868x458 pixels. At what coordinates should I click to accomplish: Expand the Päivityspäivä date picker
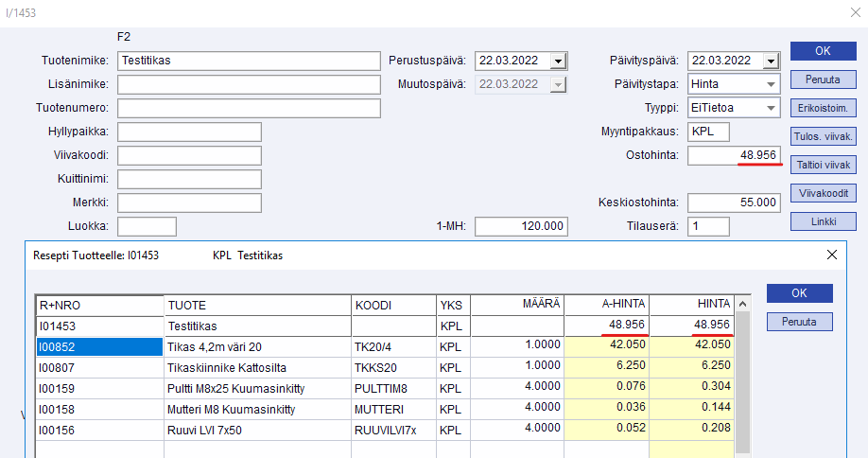coord(771,61)
